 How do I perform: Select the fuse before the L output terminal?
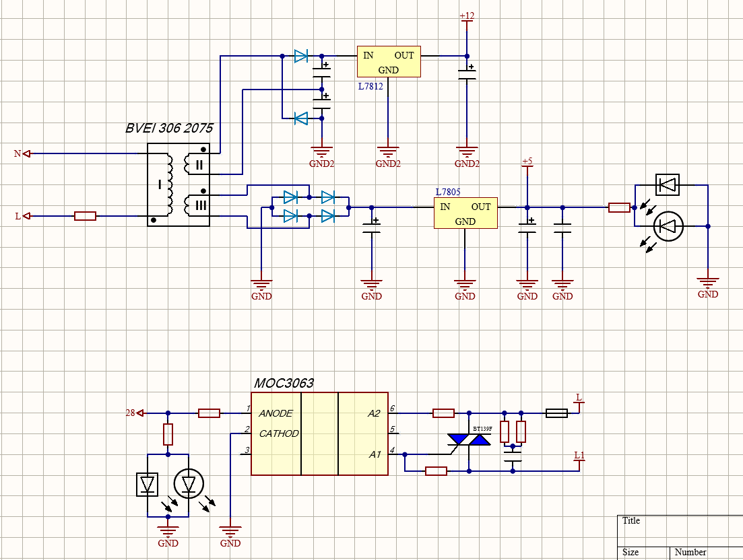tap(556, 413)
